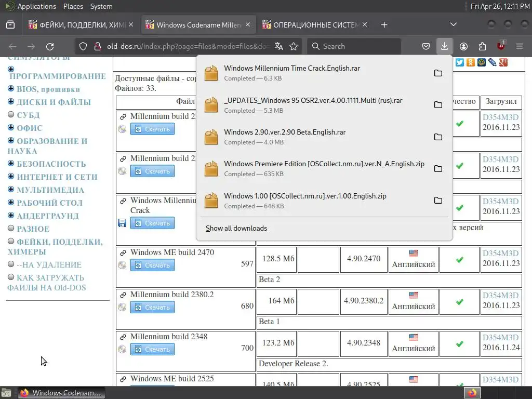532x399 pixels.
Task: Expand the ОФИС category
Action: pos(11,127)
